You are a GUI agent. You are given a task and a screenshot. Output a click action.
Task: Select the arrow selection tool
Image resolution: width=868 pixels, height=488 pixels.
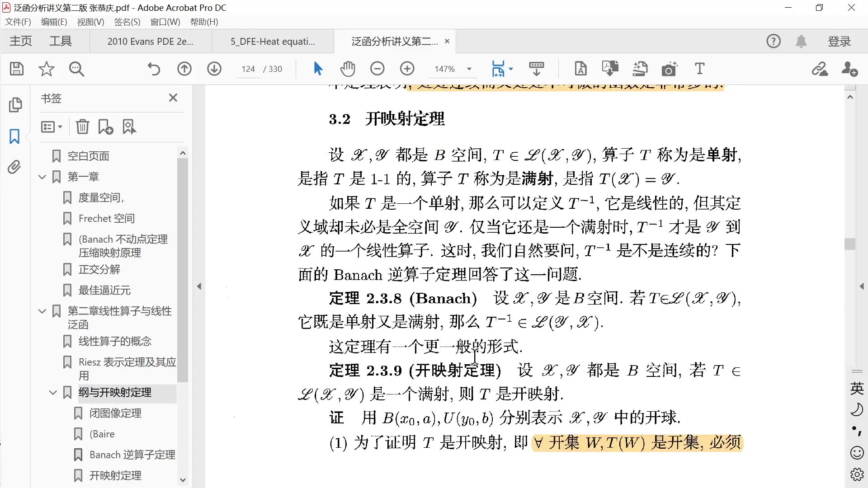(x=318, y=69)
